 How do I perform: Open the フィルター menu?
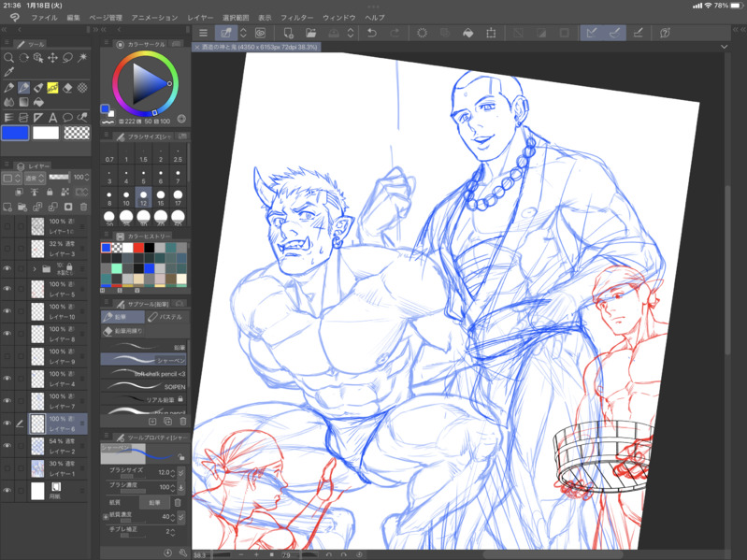click(x=296, y=18)
